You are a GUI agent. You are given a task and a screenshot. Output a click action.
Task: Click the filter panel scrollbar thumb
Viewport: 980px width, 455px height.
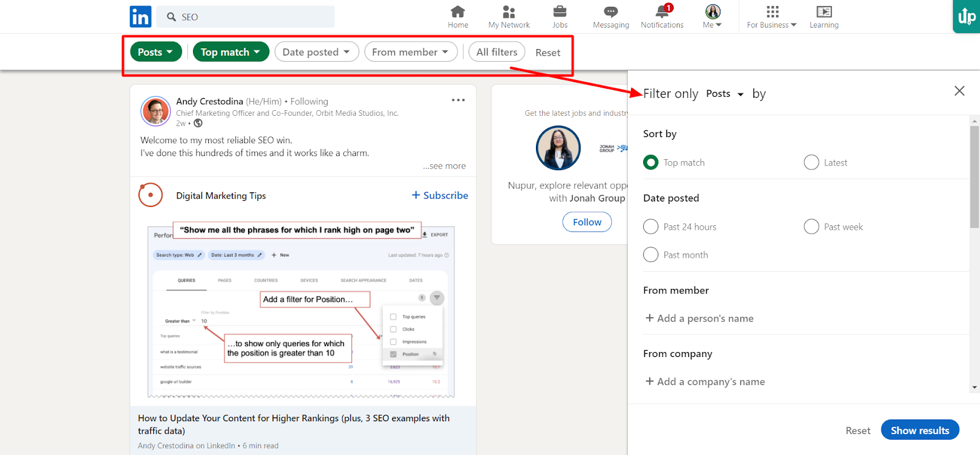[x=974, y=176]
